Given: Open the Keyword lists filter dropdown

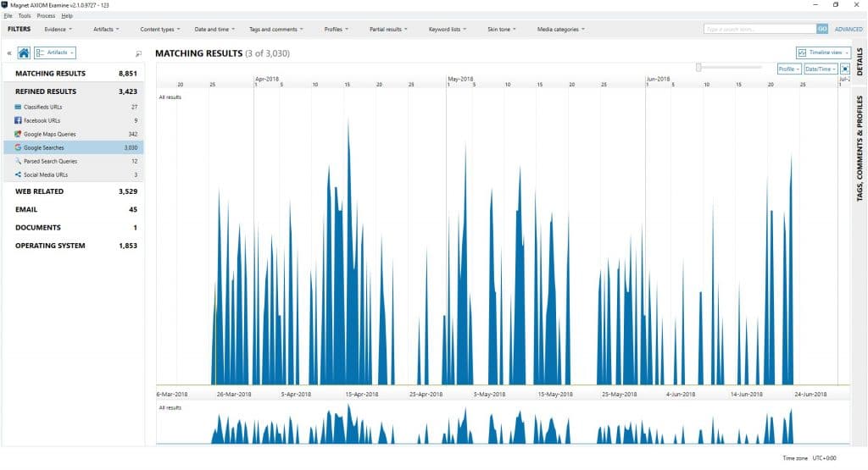Looking at the screenshot, I should (x=448, y=30).
